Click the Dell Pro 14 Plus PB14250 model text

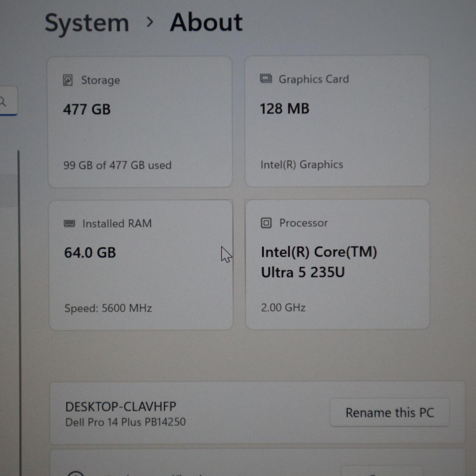click(125, 422)
